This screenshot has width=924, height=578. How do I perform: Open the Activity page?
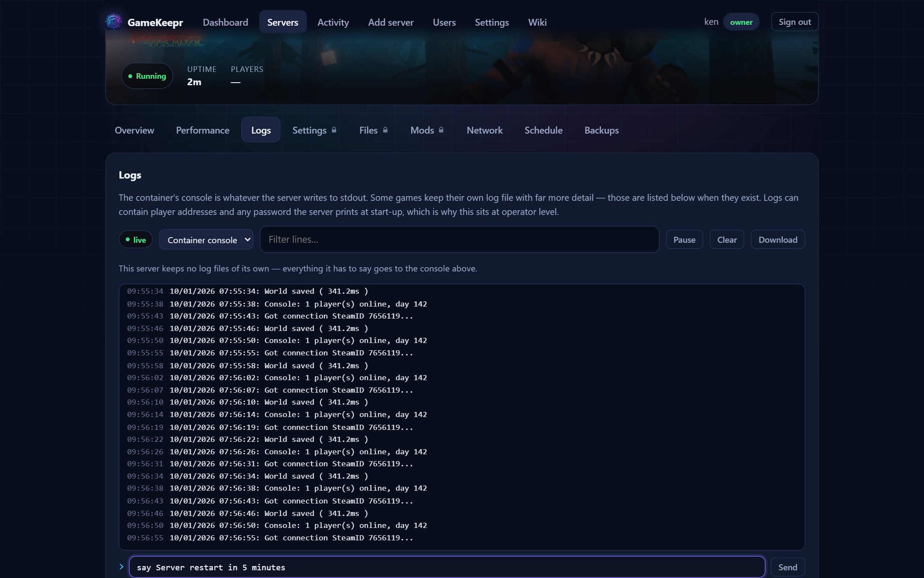[333, 22]
